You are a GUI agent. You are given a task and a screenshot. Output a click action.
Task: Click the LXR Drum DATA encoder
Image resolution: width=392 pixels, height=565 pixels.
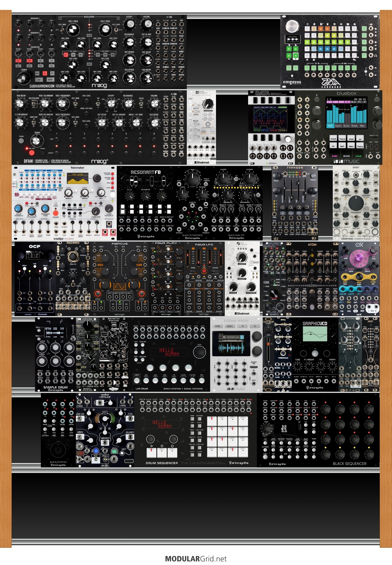coord(199,352)
